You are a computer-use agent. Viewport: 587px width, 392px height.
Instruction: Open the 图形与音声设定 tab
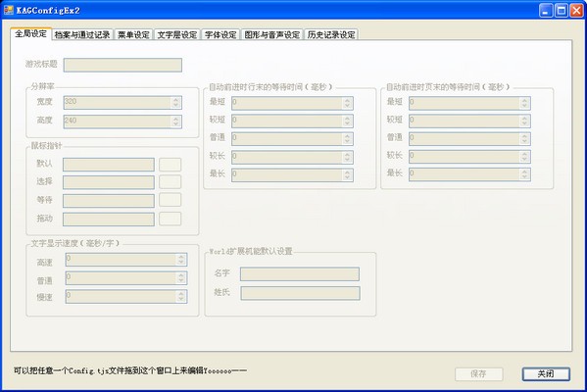271,35
